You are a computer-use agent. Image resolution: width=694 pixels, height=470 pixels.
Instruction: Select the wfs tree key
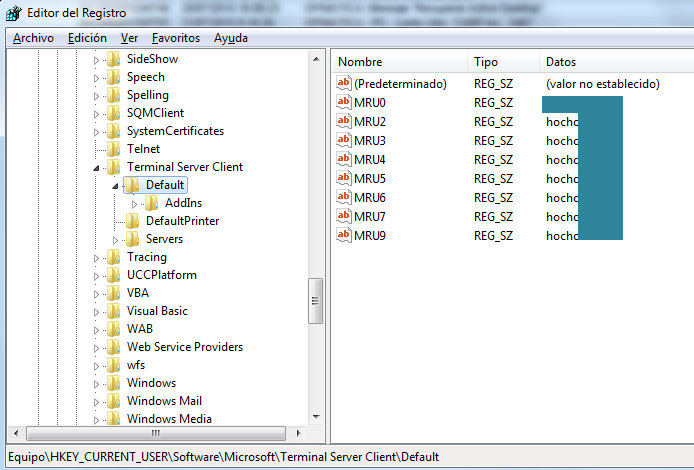point(136,365)
